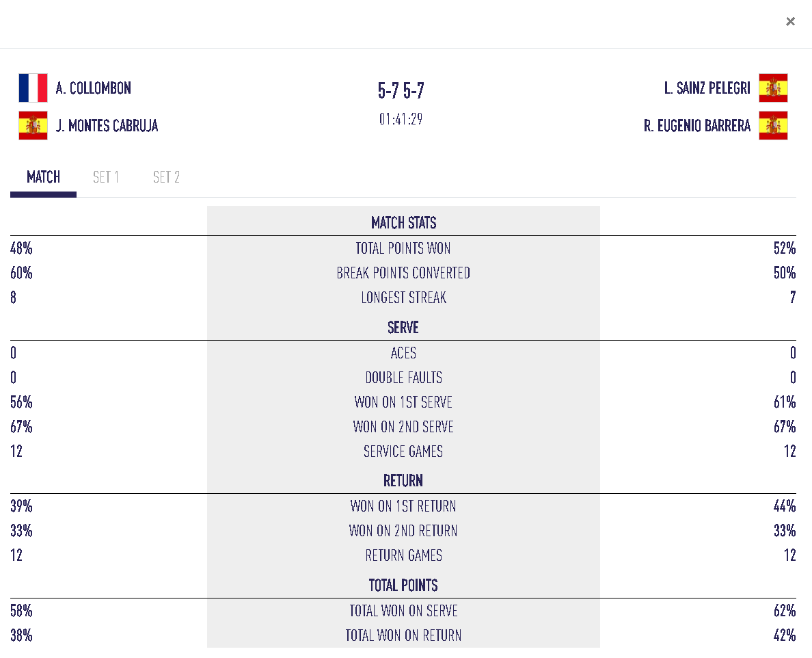Click Spanish flag beside J. Montes Cabruja
Viewport: 812px width, 658px height.
[33, 125]
